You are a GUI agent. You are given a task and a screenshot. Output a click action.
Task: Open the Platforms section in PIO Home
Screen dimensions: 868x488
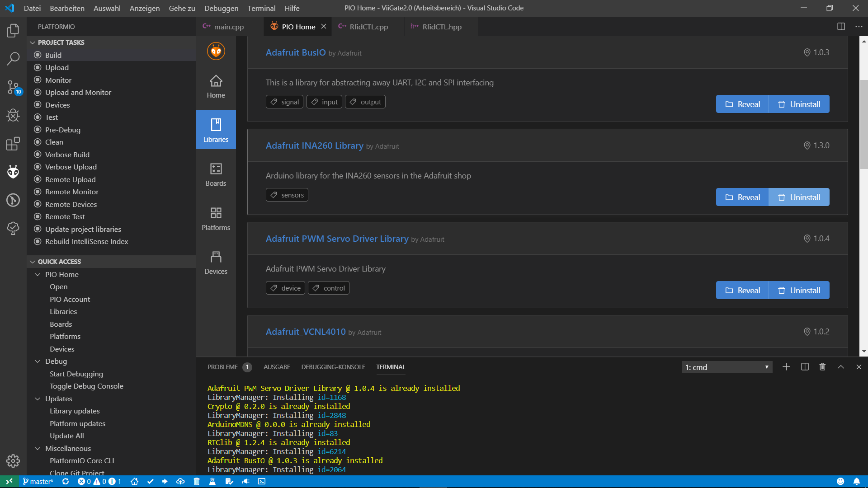(x=216, y=218)
